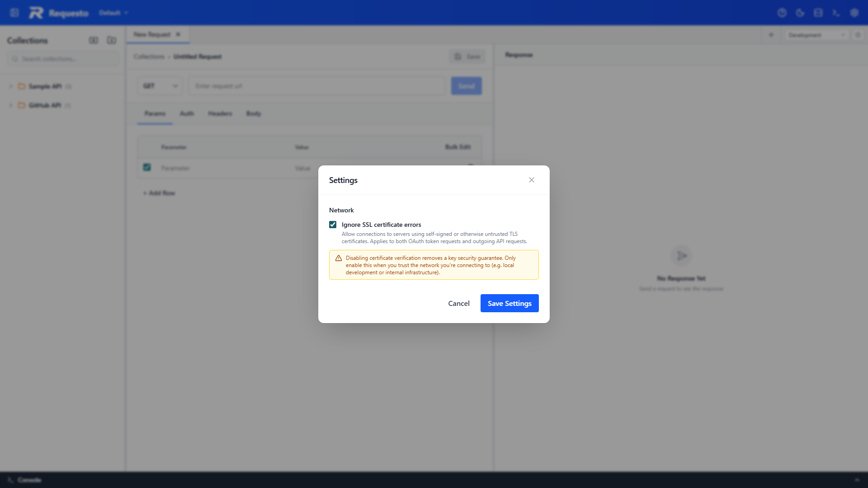Switch to the Headers tab

[220, 113]
